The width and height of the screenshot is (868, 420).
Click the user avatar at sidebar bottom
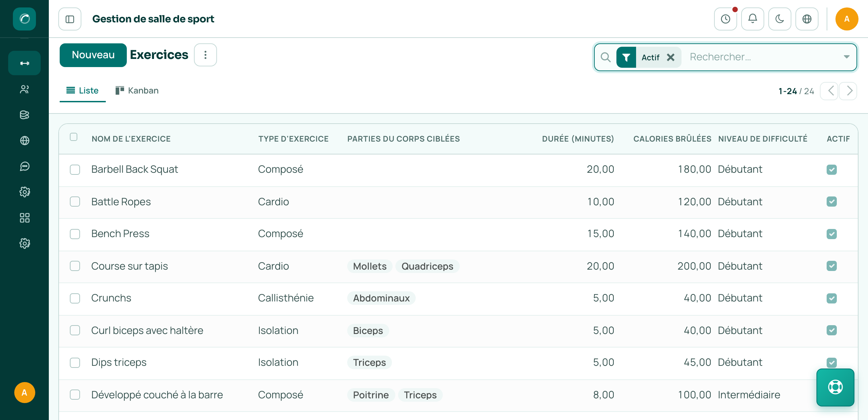[x=24, y=393]
